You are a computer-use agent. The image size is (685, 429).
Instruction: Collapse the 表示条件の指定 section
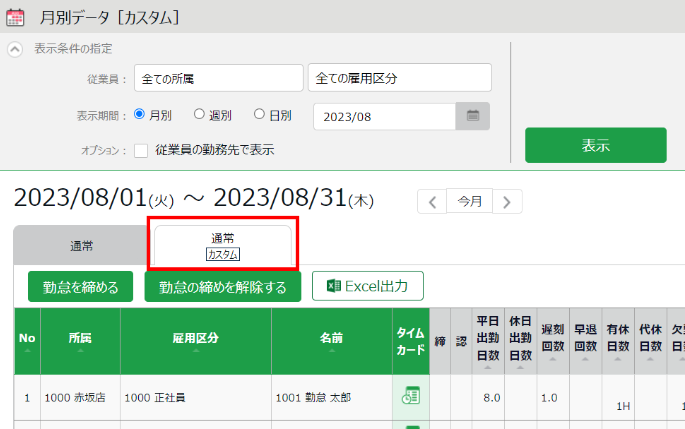click(x=15, y=49)
